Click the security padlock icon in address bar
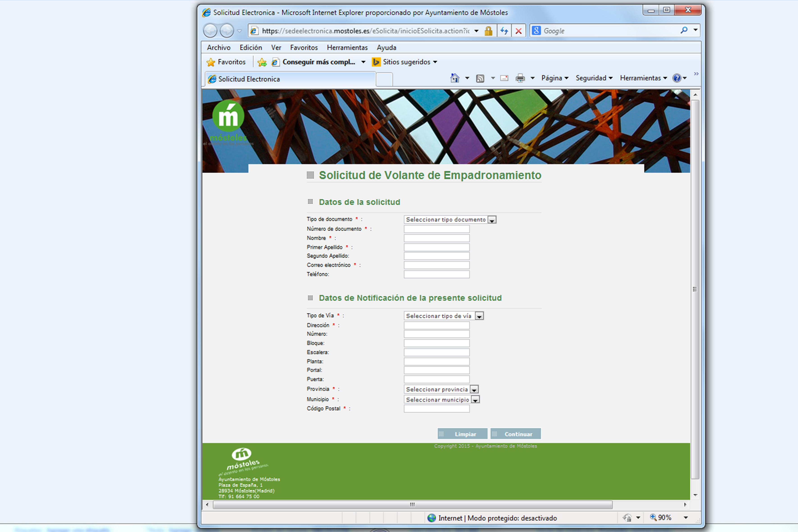 click(x=488, y=31)
